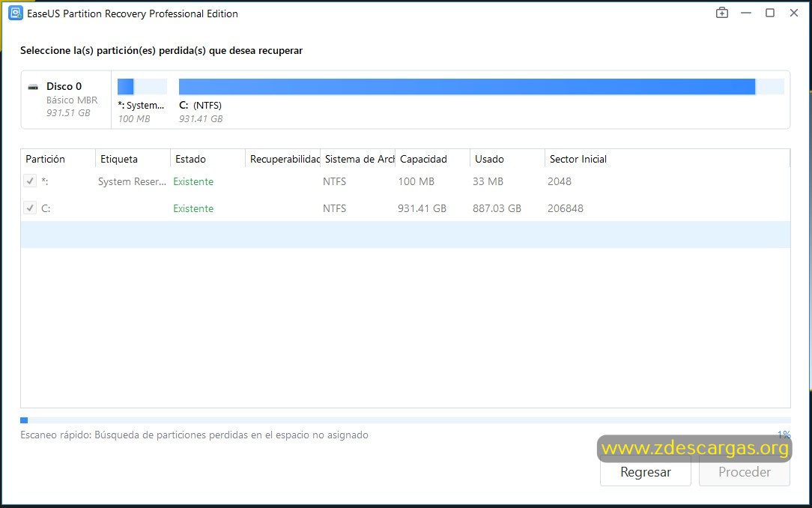Image resolution: width=812 pixels, height=508 pixels.
Task: Click Existente status in the C: row
Action: click(x=193, y=208)
